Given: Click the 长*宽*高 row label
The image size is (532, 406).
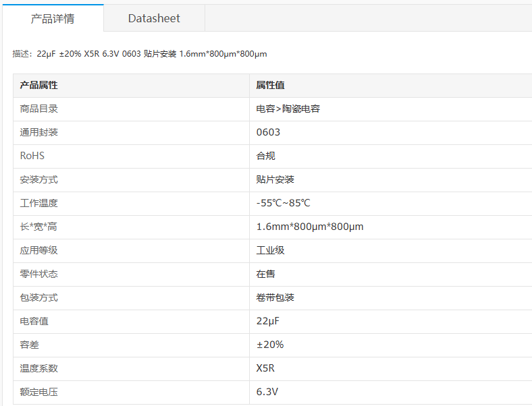Looking at the screenshot, I should click(x=38, y=227).
